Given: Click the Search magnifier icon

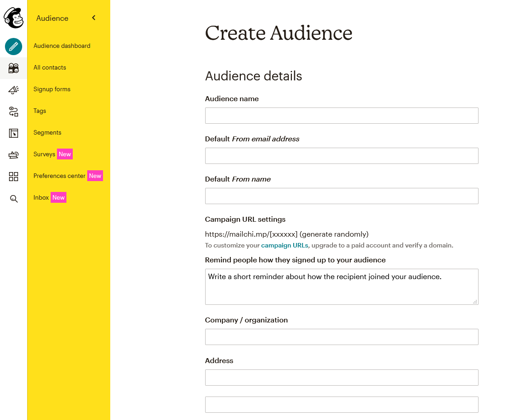Looking at the screenshot, I should [x=13, y=199].
